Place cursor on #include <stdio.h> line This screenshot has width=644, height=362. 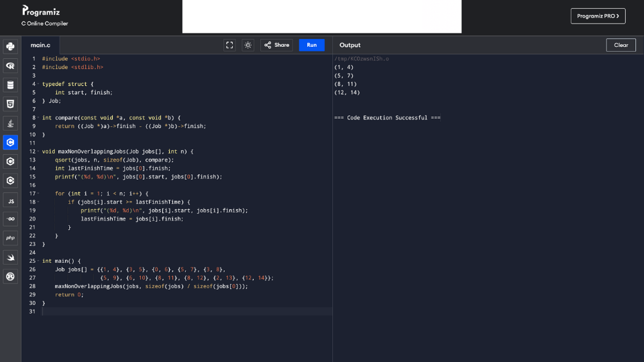(71, 59)
